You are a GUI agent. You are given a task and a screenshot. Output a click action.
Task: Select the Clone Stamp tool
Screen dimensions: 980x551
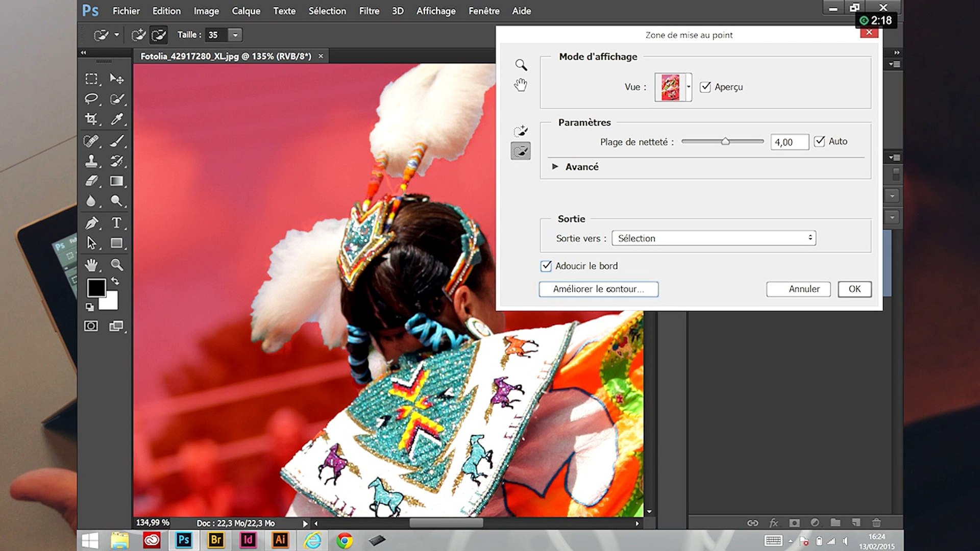[x=91, y=161]
